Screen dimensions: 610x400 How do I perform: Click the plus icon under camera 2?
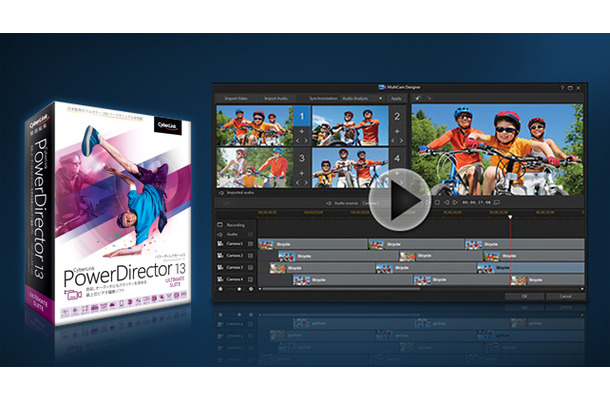[x=397, y=132]
